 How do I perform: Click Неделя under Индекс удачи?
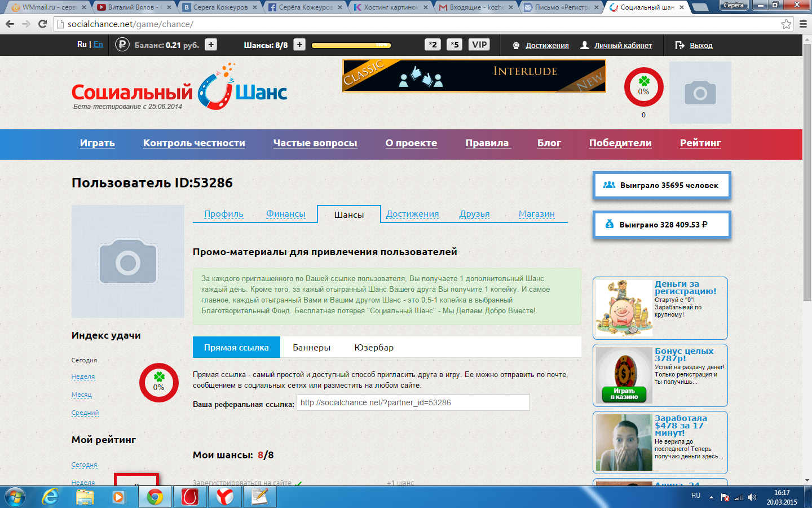click(x=83, y=376)
